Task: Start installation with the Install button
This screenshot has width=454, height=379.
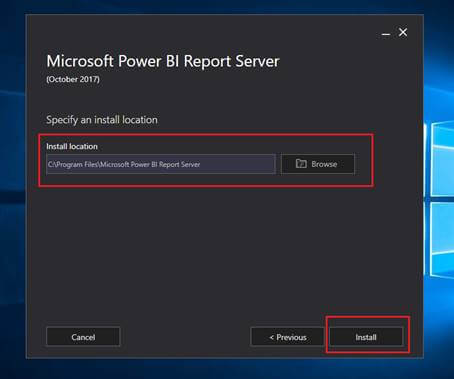Action: 366,337
